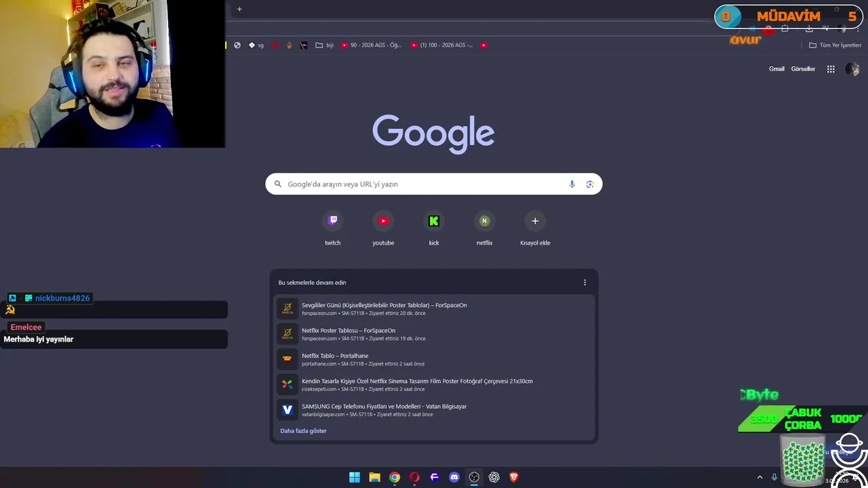Viewport: 868px width, 488px height.
Task: Switch to Opera browser in taskbar
Action: click(414, 477)
